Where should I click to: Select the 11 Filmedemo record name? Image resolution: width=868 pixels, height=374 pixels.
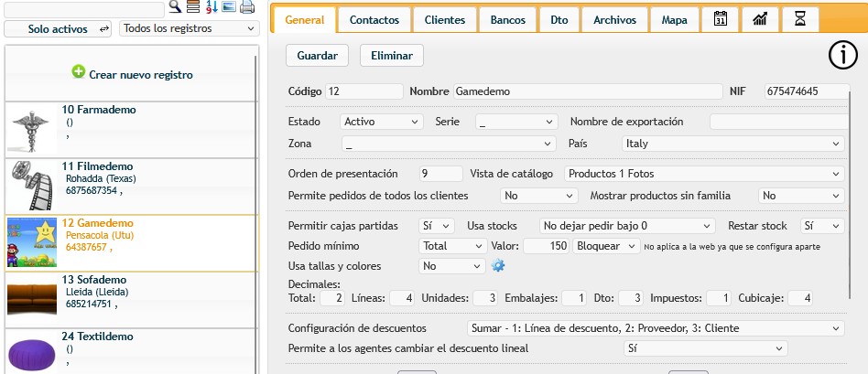97,166
